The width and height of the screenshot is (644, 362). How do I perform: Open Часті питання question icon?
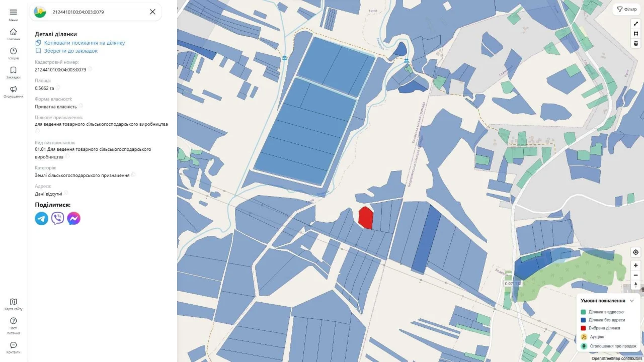click(14, 321)
